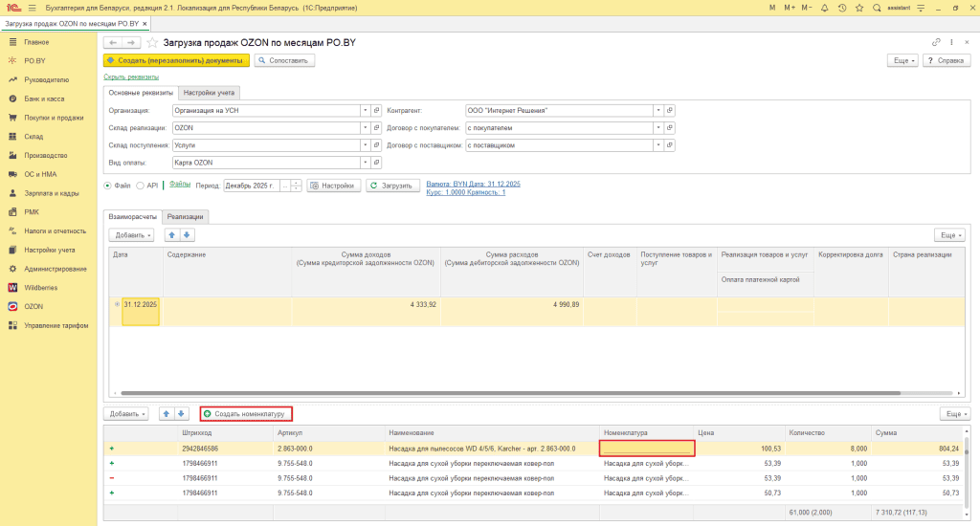Open Wildberries section in sidebar
The height and width of the screenshot is (526, 980).
coord(40,287)
